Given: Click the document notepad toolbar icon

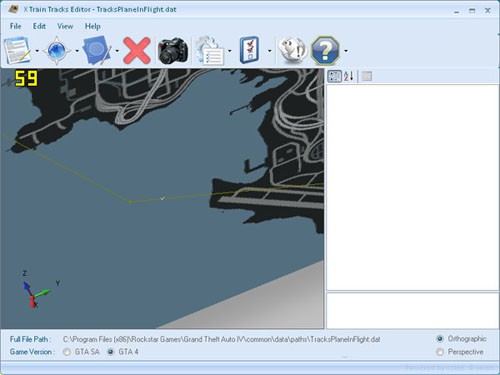Looking at the screenshot, I should 17,51.
